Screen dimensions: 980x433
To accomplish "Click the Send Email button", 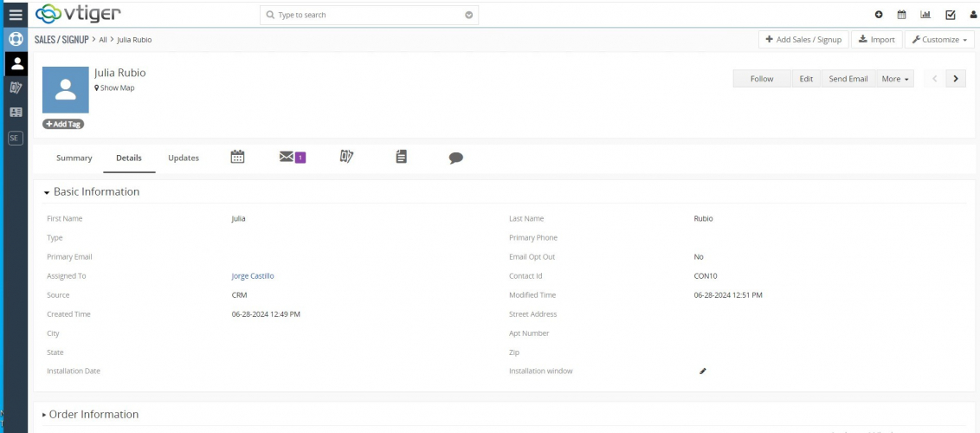I will [x=848, y=79].
